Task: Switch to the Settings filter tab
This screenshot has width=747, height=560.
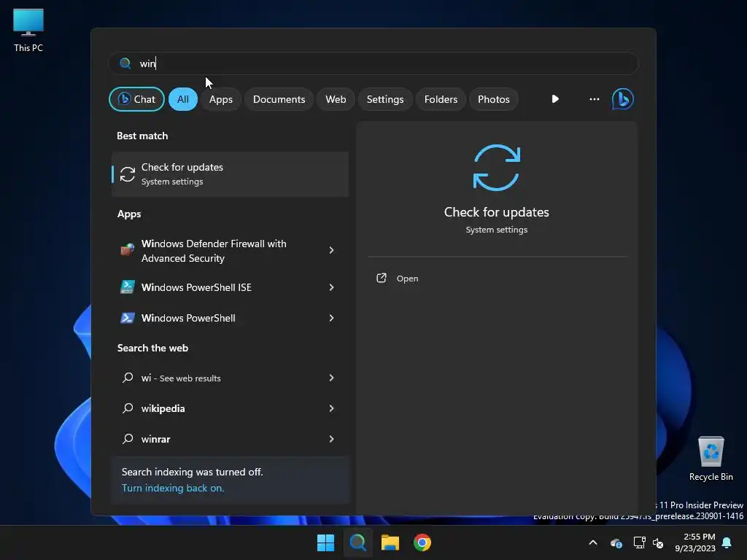Action: [385, 99]
